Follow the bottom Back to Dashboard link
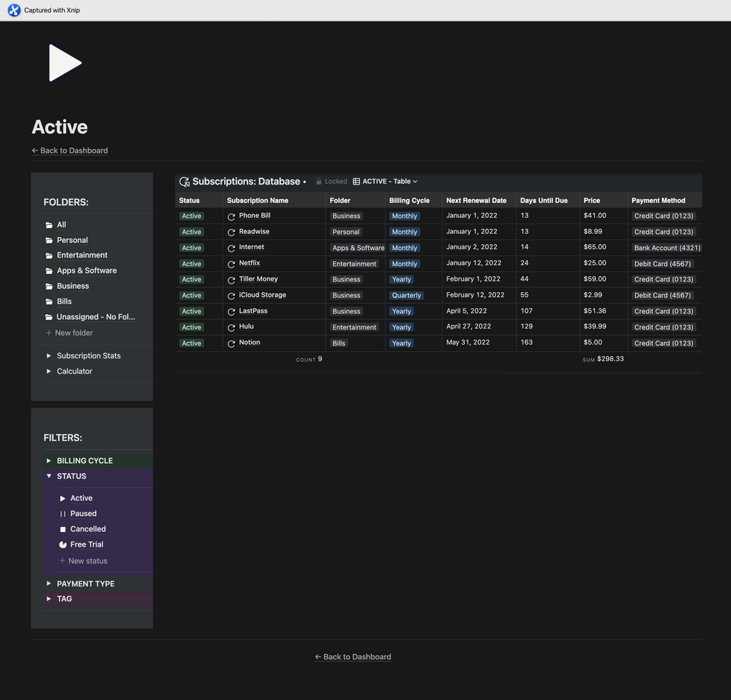The image size is (731, 700). click(x=353, y=656)
